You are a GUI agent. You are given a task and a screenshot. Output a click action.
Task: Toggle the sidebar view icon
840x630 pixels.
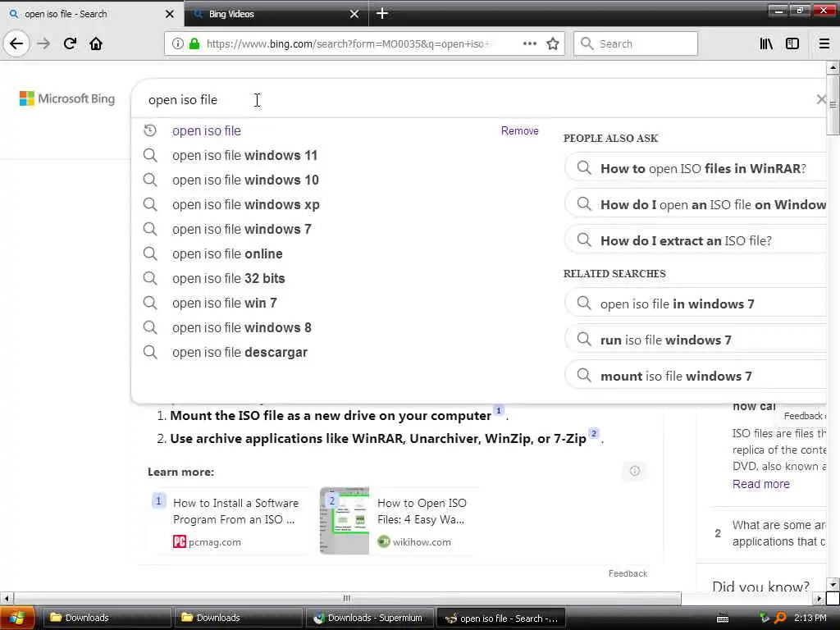click(792, 43)
